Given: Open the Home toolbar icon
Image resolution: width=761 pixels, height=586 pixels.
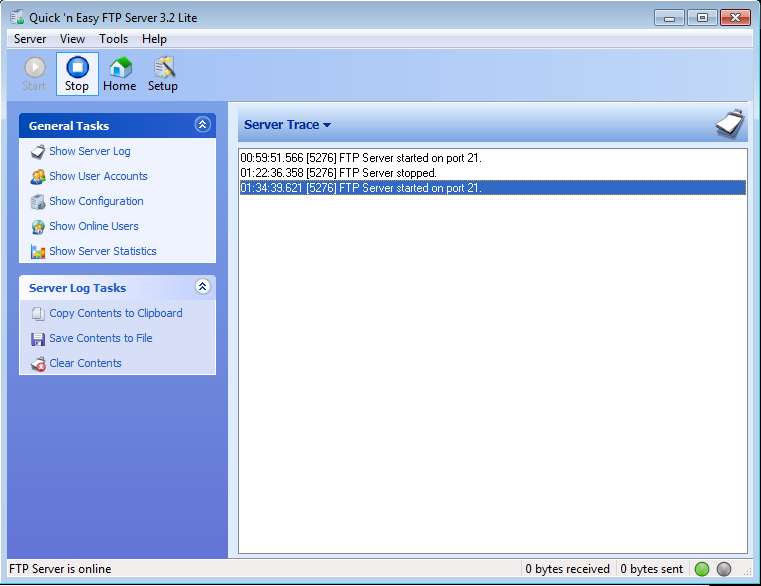Looking at the screenshot, I should pos(120,74).
